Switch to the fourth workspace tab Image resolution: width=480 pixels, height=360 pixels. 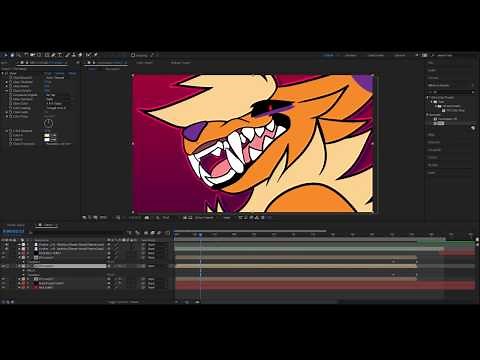(400, 55)
